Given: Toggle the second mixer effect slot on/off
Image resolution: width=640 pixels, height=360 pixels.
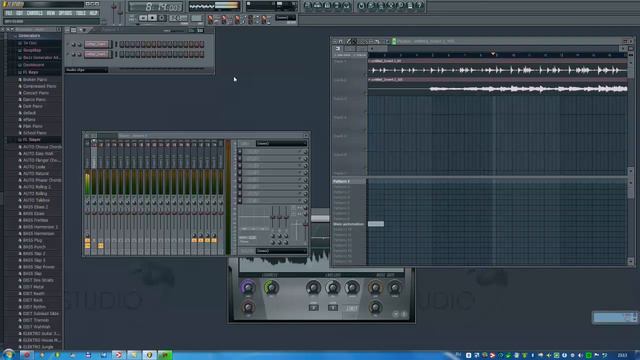Looking at the screenshot, I should (x=240, y=159).
